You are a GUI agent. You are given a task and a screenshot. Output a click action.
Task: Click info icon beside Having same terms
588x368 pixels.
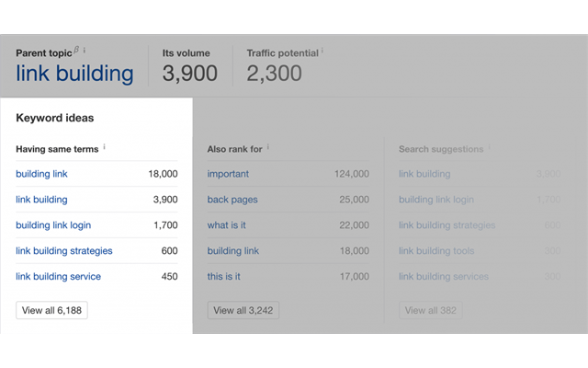[x=105, y=146]
